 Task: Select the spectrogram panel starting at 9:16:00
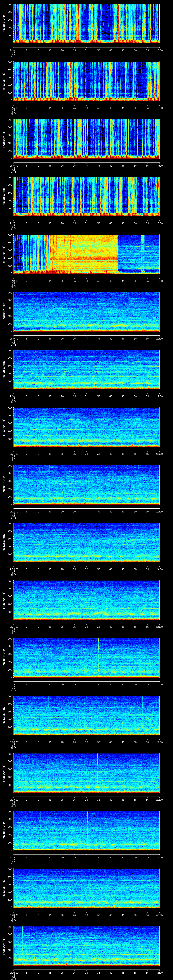coord(87,139)
